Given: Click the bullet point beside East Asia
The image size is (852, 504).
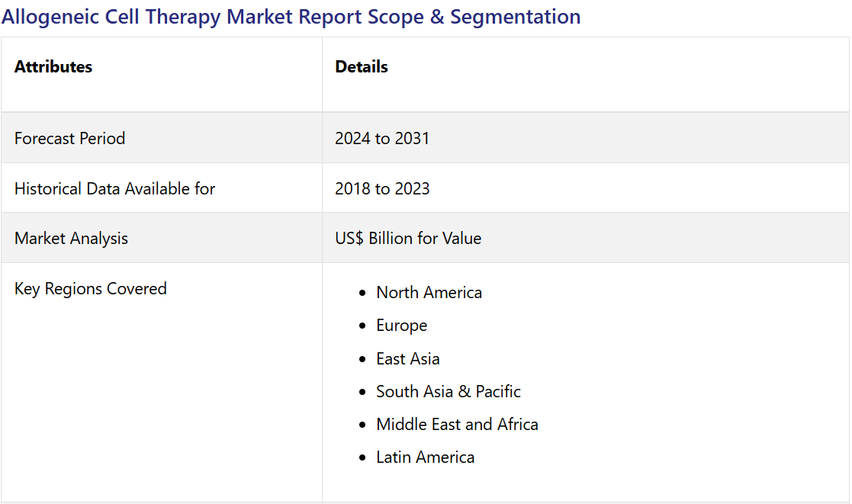Looking at the screenshot, I should click(362, 359).
